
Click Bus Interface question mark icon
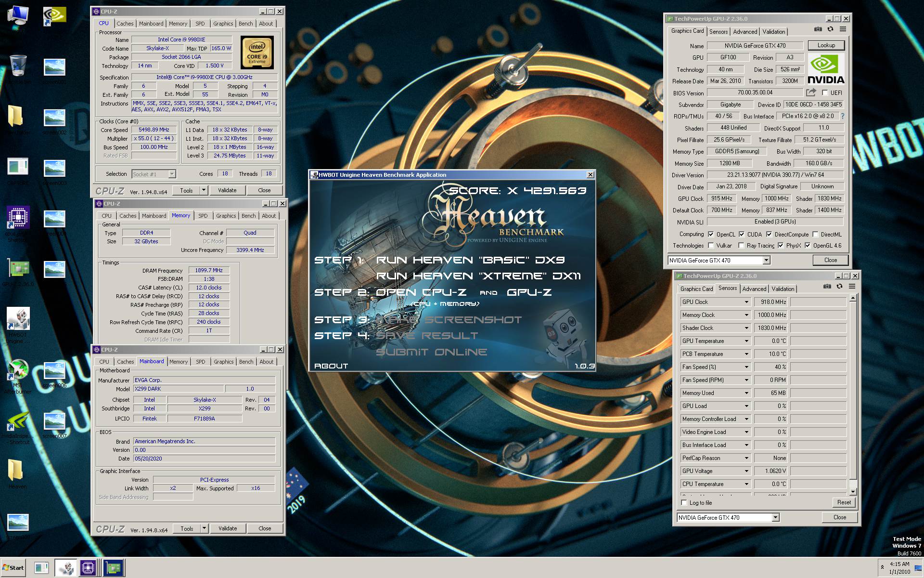tap(842, 116)
